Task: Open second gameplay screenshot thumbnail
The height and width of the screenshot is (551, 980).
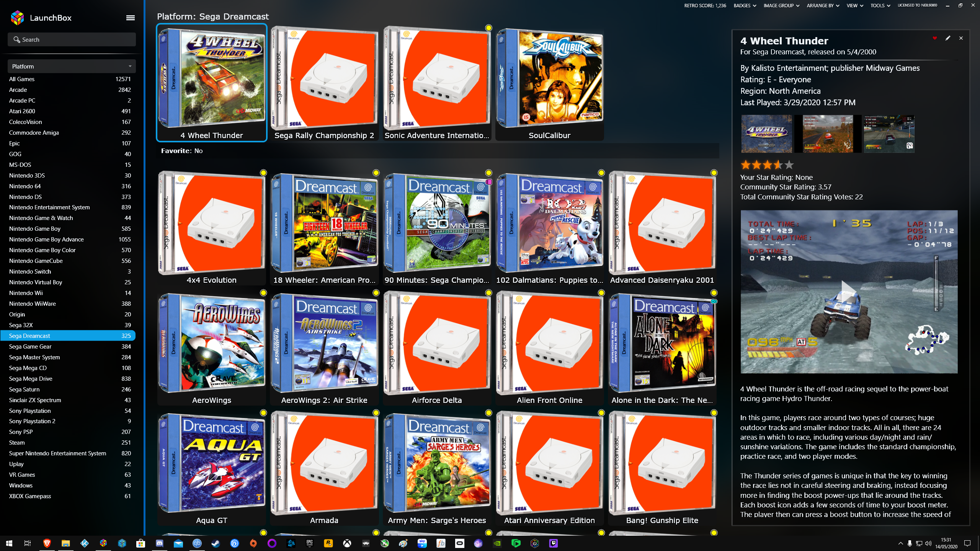Action: click(828, 134)
